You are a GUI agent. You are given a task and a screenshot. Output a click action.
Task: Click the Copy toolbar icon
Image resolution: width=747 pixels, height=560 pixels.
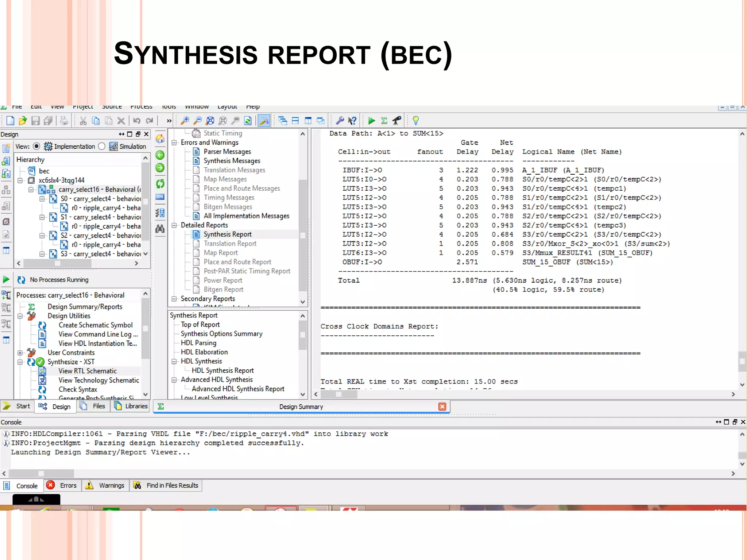96,121
